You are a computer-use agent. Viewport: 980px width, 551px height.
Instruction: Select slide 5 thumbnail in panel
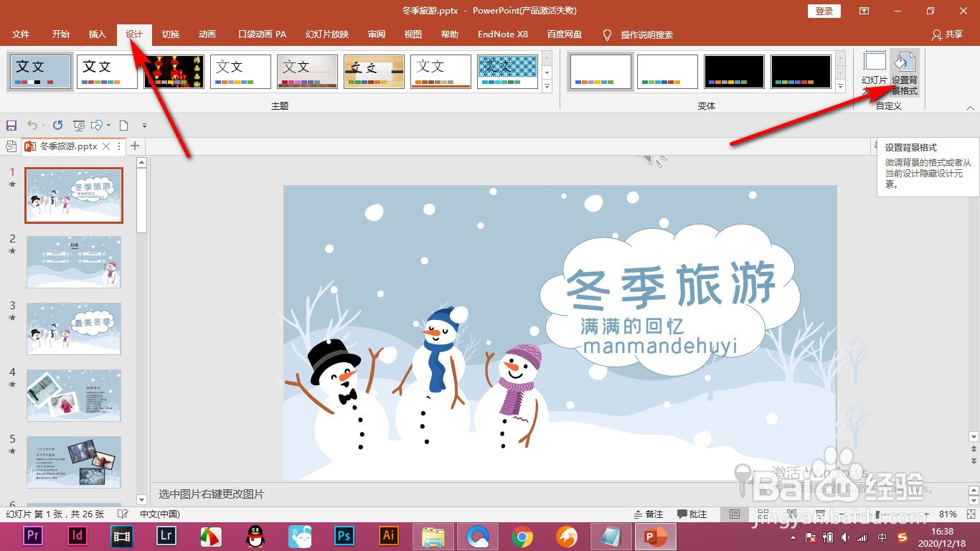pos(74,462)
